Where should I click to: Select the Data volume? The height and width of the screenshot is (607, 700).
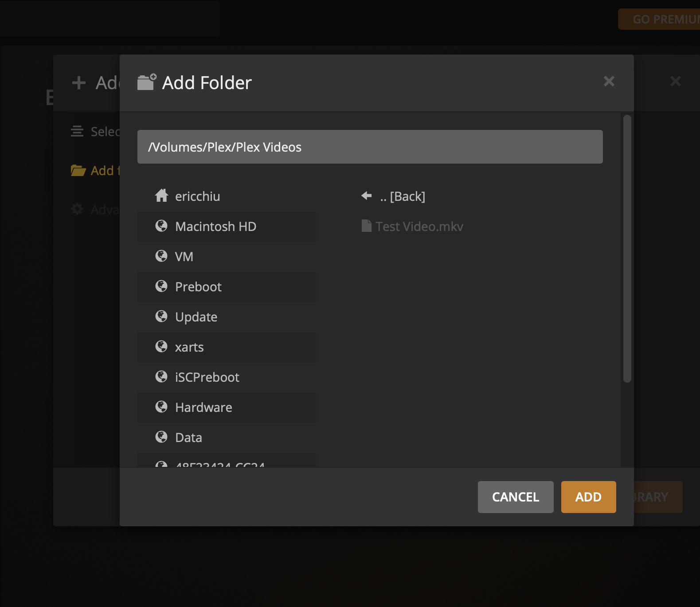click(x=227, y=438)
